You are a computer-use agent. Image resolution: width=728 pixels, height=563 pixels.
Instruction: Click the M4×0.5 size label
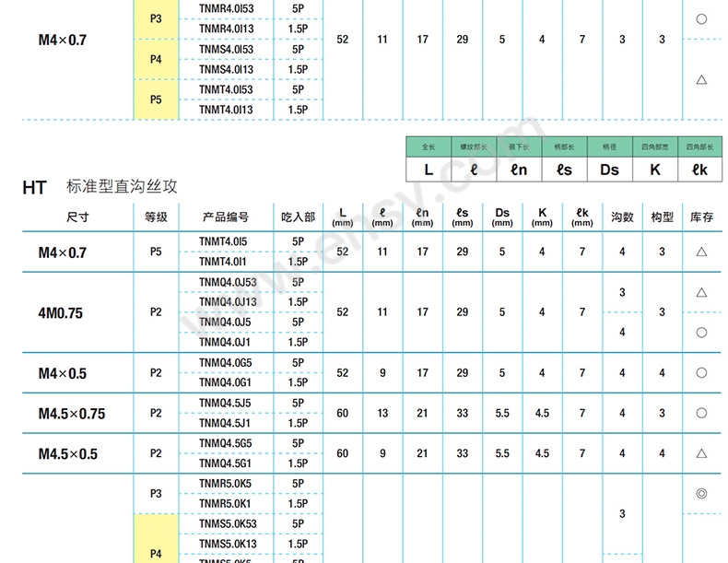click(x=63, y=373)
